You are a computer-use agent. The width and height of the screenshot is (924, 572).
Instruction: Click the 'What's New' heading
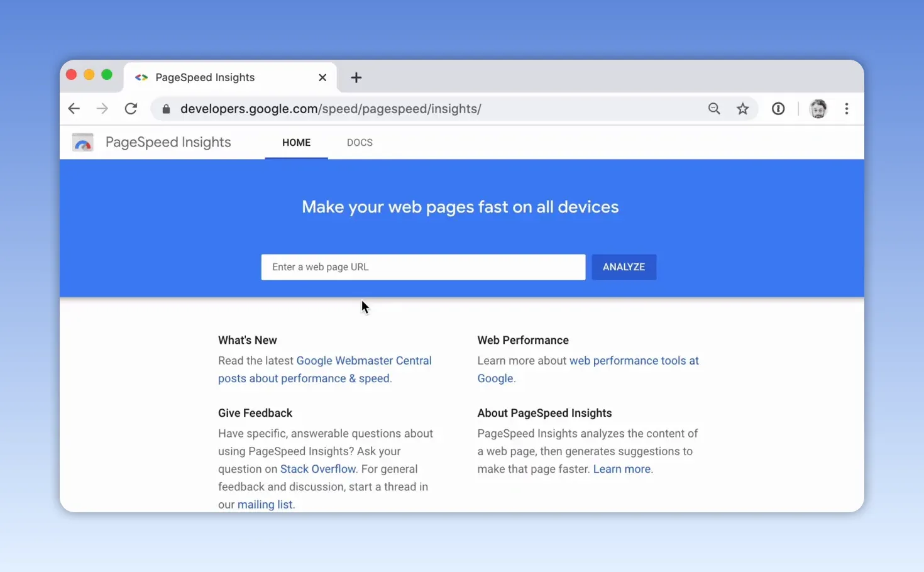point(248,340)
